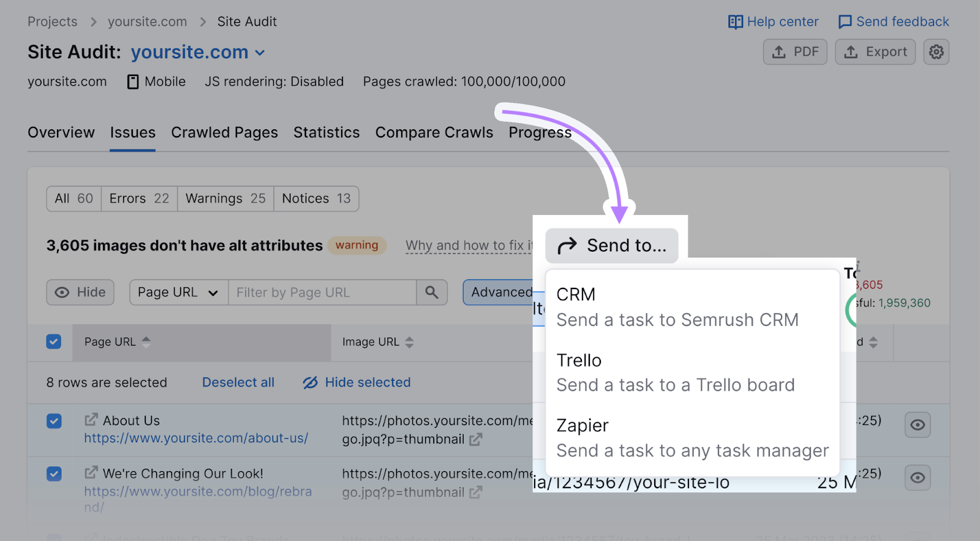The width and height of the screenshot is (980, 541).
Task: Filter issues by Warnings 25
Action: 225,199
